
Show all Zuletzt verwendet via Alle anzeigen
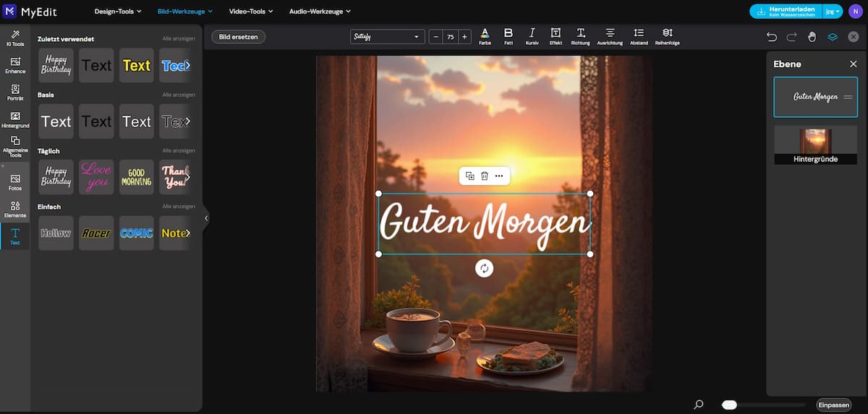click(179, 39)
